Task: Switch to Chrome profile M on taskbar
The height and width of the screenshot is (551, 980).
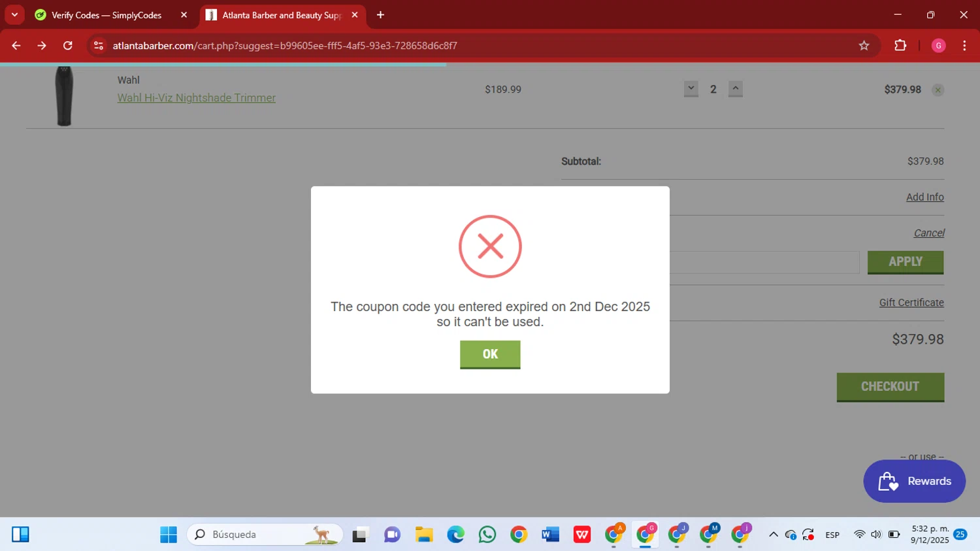Action: 709,535
